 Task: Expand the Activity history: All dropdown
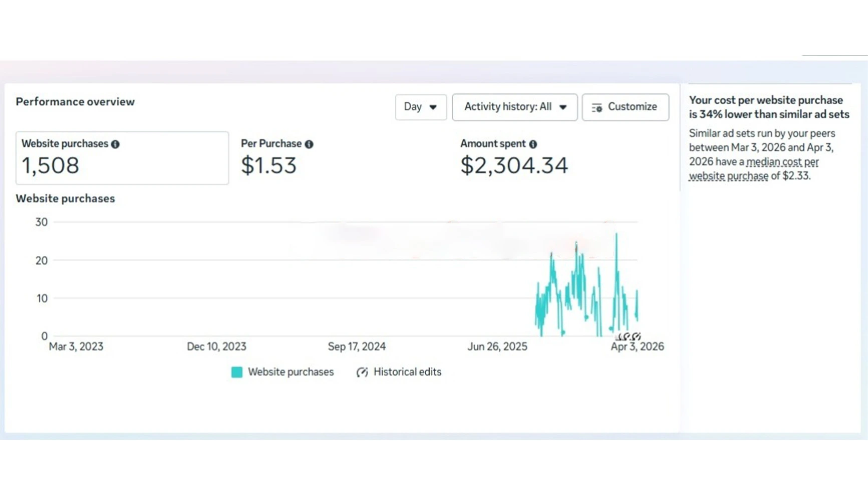(x=514, y=107)
